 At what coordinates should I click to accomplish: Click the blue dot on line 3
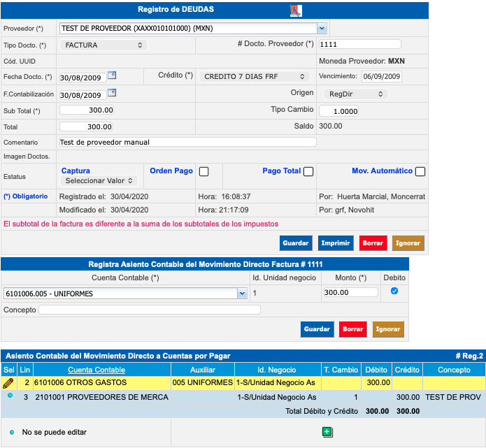10,396
